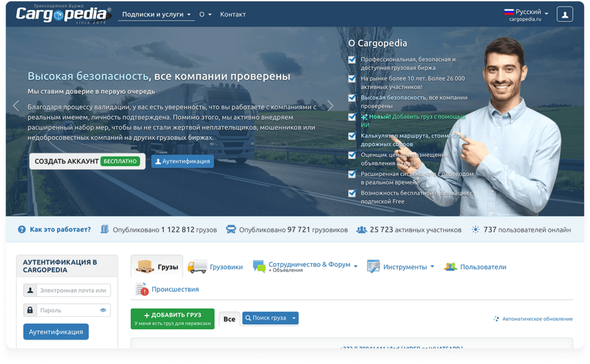Select the Грузы cargo pallet icon
The height and width of the screenshot is (364, 590).
[x=145, y=266]
